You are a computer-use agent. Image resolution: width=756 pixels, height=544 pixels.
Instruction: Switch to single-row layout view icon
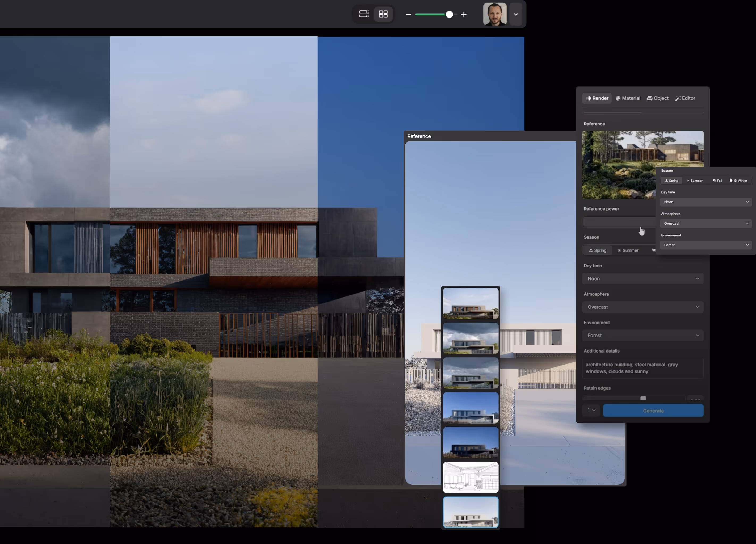364,14
